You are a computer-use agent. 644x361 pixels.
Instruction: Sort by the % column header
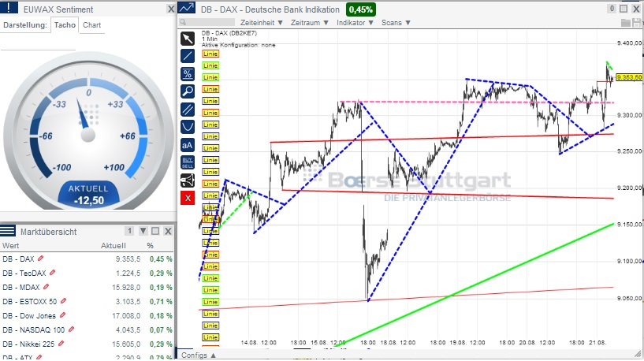click(150, 246)
